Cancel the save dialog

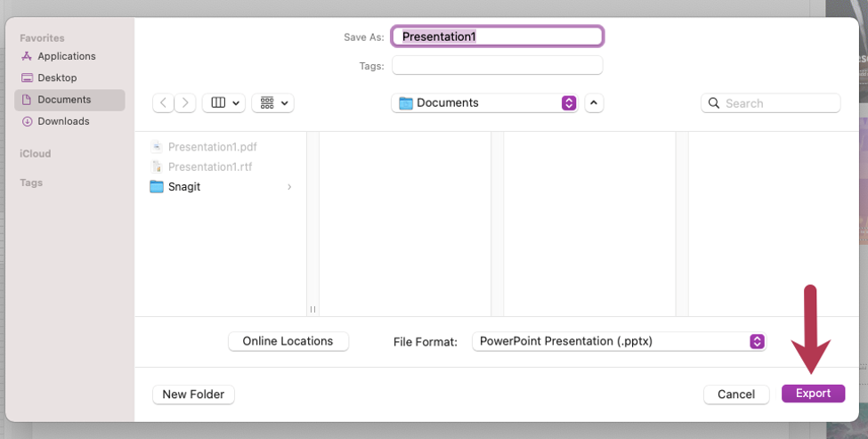click(735, 394)
